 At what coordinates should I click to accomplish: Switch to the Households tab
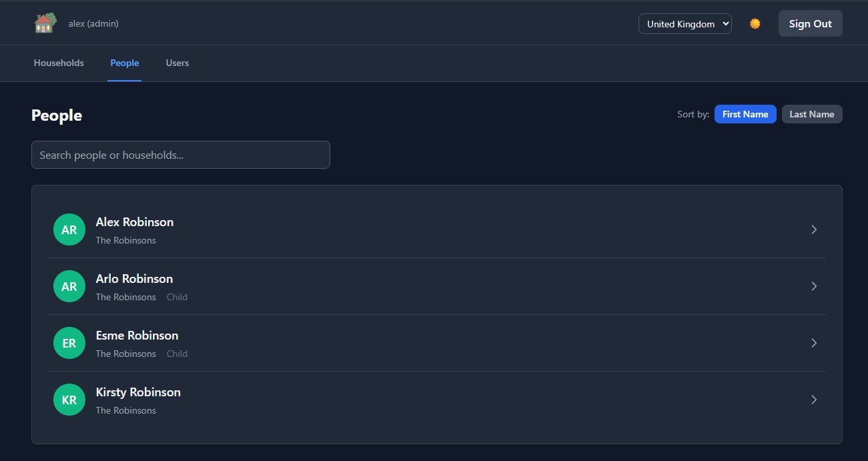coord(59,63)
